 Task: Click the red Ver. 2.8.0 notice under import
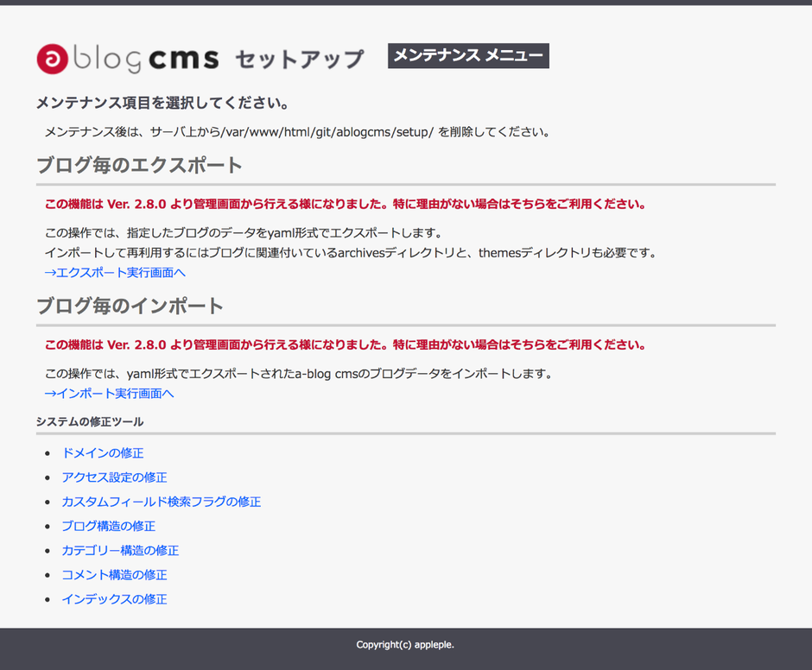click(345, 344)
